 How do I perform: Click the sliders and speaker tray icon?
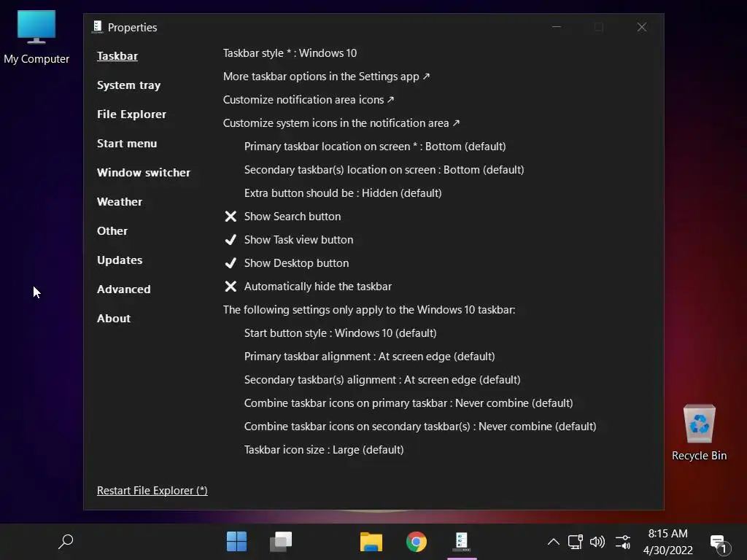(623, 542)
